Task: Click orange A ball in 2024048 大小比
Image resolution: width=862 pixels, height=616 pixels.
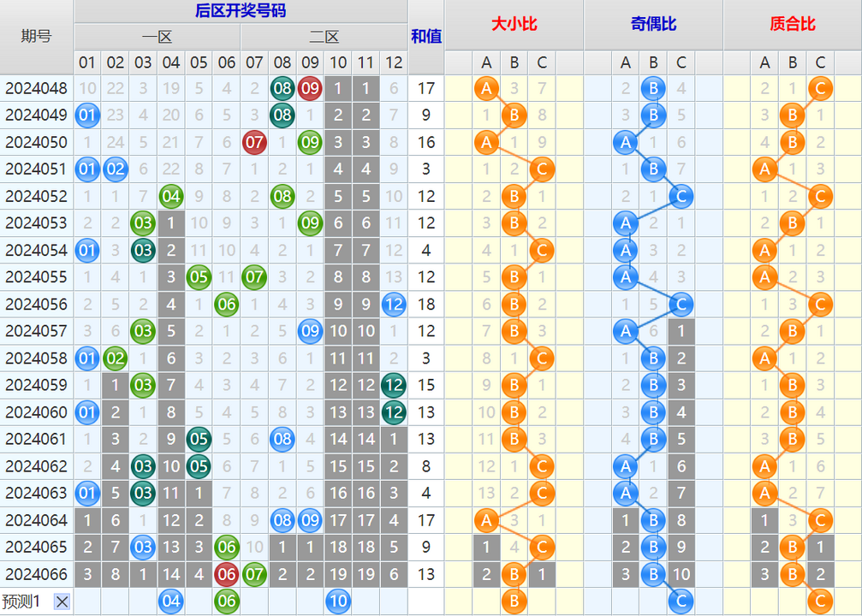Action: click(486, 88)
